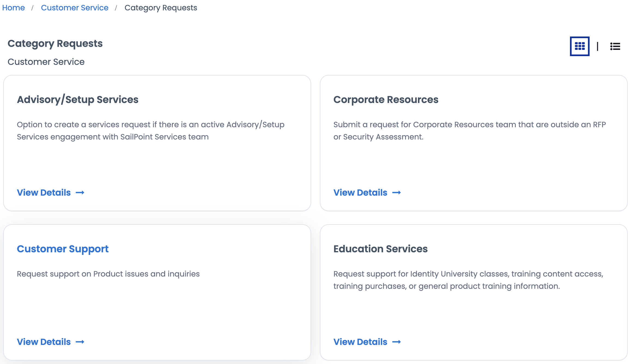Open the Home breadcrumb link
The width and height of the screenshot is (631, 364).
point(13,8)
